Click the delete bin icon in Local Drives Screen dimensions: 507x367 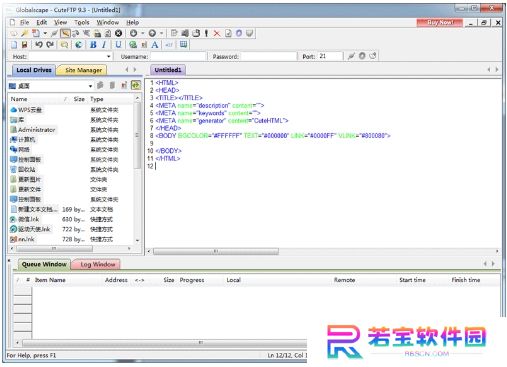[112, 86]
